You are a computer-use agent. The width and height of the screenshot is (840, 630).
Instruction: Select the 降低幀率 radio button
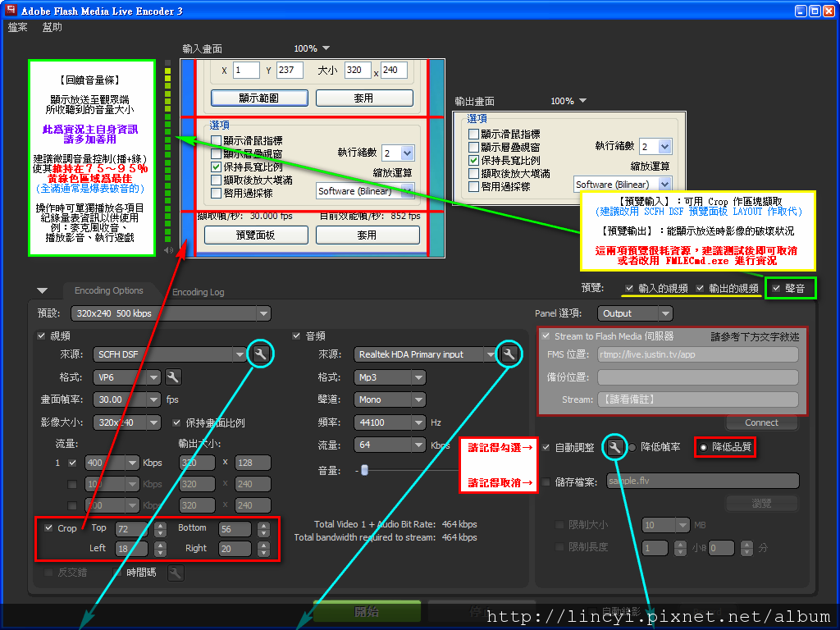pyautogui.click(x=632, y=447)
